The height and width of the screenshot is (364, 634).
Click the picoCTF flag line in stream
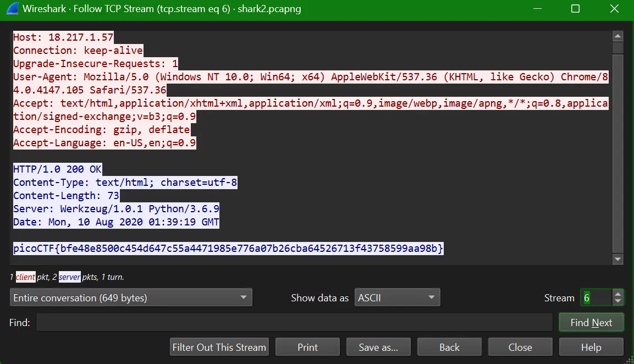(x=228, y=249)
